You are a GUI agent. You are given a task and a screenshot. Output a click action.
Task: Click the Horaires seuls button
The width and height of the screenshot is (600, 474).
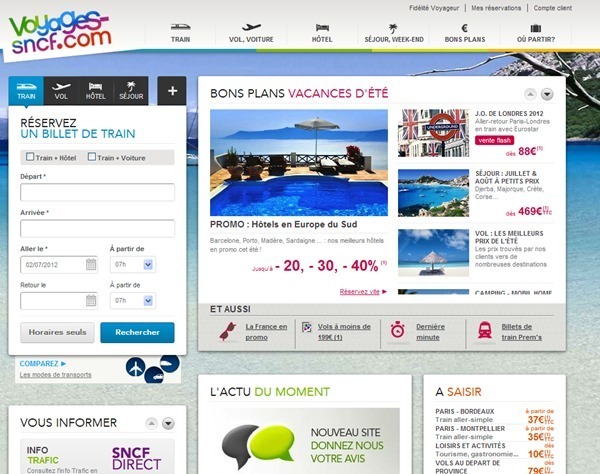[56, 332]
